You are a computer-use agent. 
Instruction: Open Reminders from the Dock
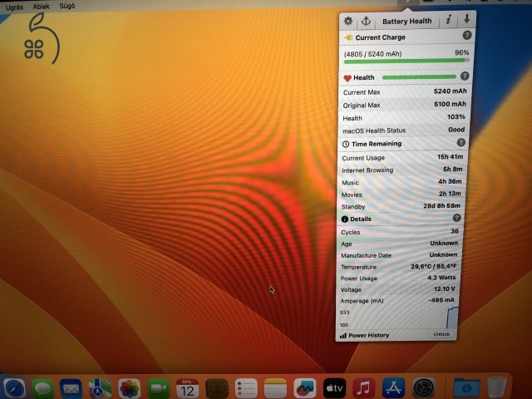246,389
